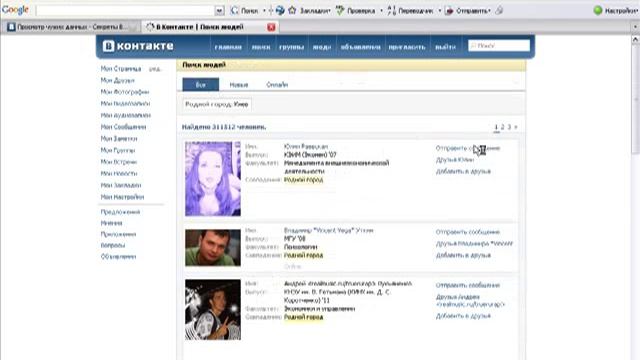Image resolution: width=640 pixels, height=360 pixels.
Task: Click the bookmarks star icon
Action: pos(292,11)
